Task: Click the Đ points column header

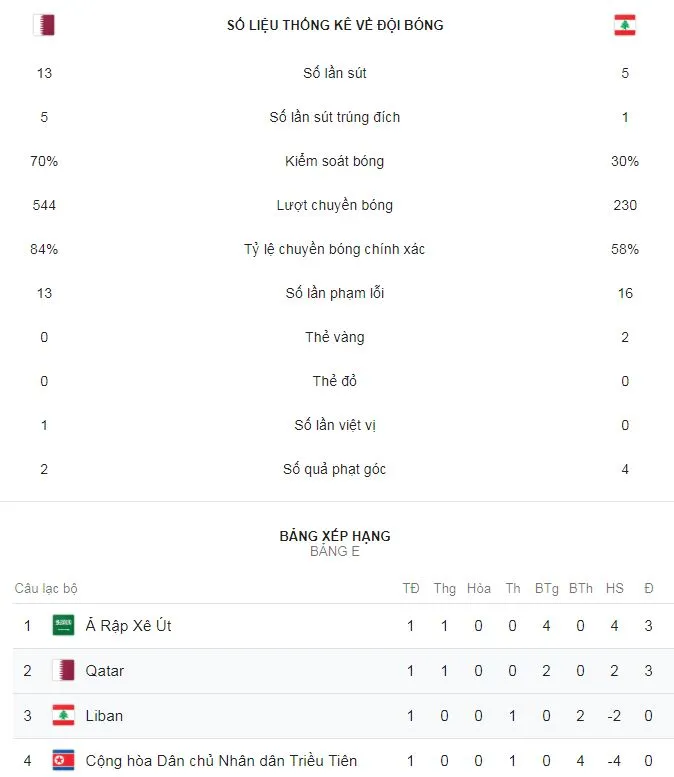Action: (649, 588)
